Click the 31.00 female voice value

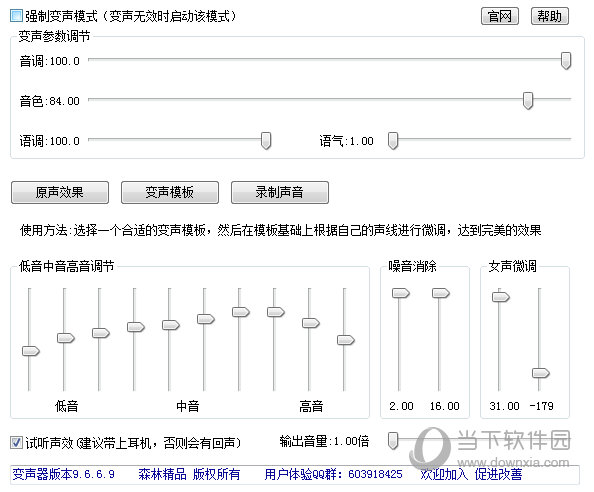point(504,406)
